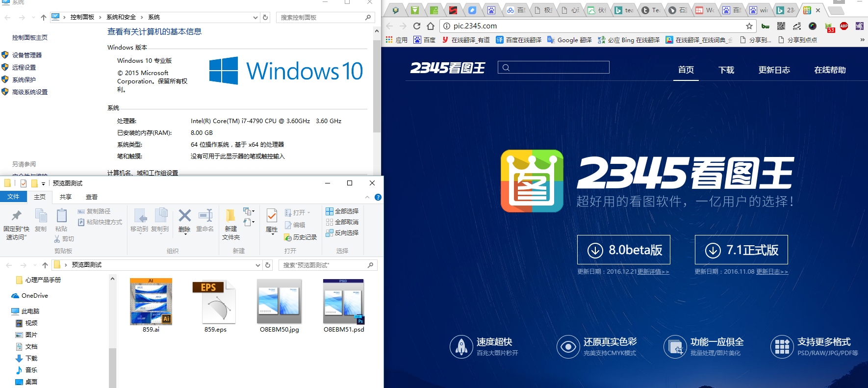Viewport: 868px width, 388px height.
Task: Click Pin to Quick access icon
Action: 17,215
